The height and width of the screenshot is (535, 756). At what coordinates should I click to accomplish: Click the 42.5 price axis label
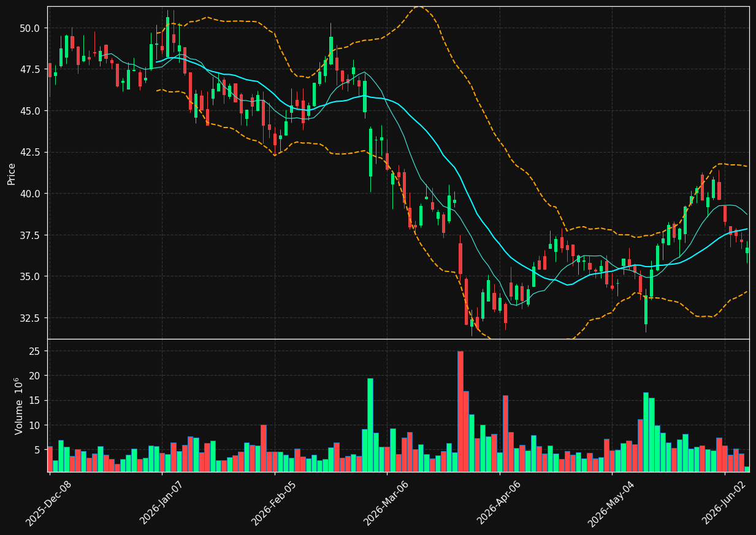pyautogui.click(x=29, y=153)
